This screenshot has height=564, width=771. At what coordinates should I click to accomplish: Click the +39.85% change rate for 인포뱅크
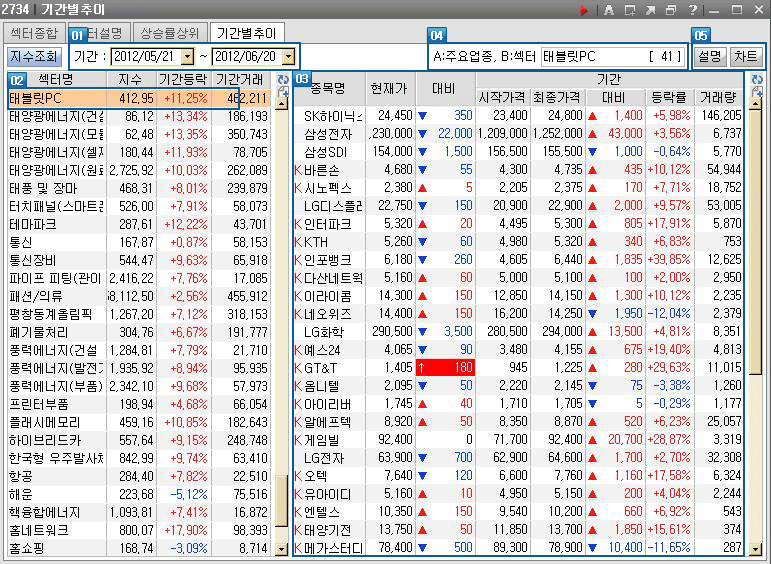669,260
